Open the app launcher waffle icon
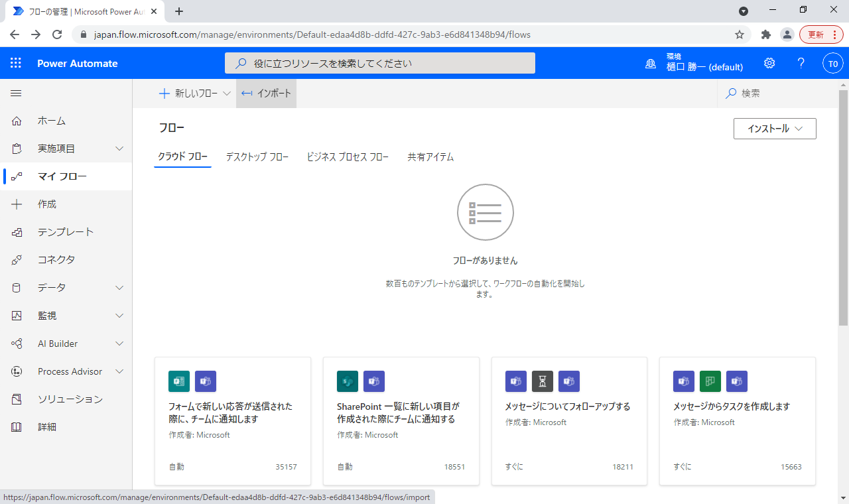The image size is (849, 504). point(16,63)
